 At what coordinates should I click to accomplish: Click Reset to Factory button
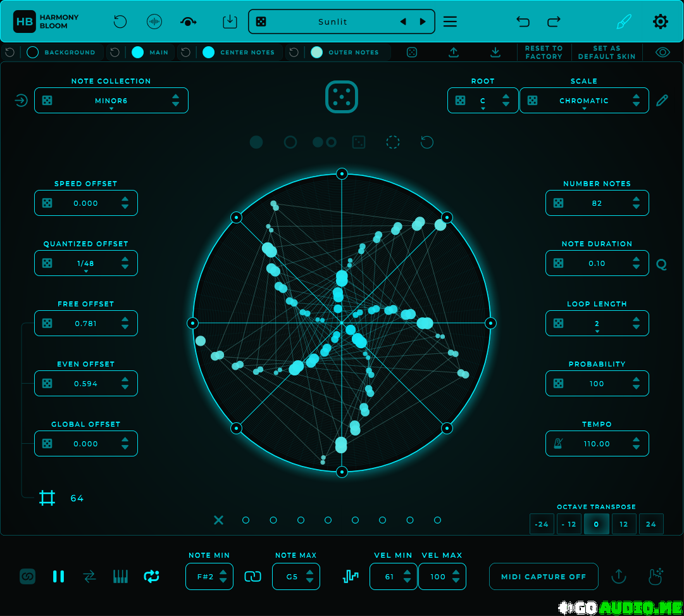click(x=544, y=53)
